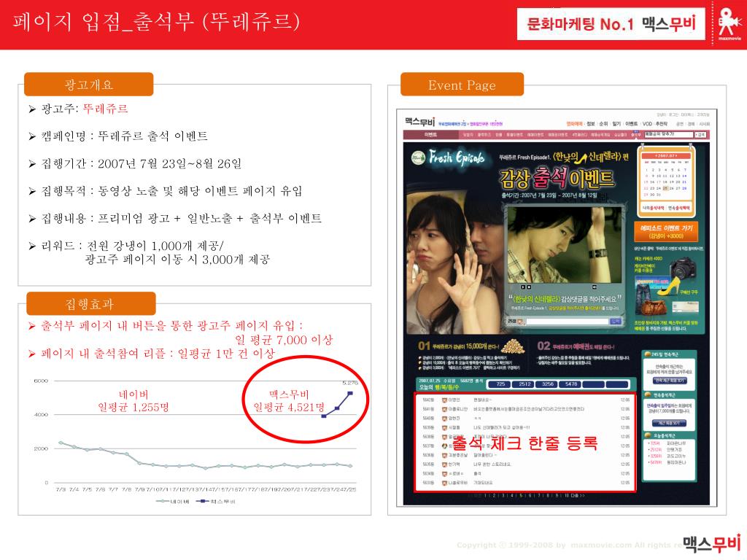This screenshot has width=747, height=560.
Task: Stop the embedded video with stop icon
Action: pos(529,287)
